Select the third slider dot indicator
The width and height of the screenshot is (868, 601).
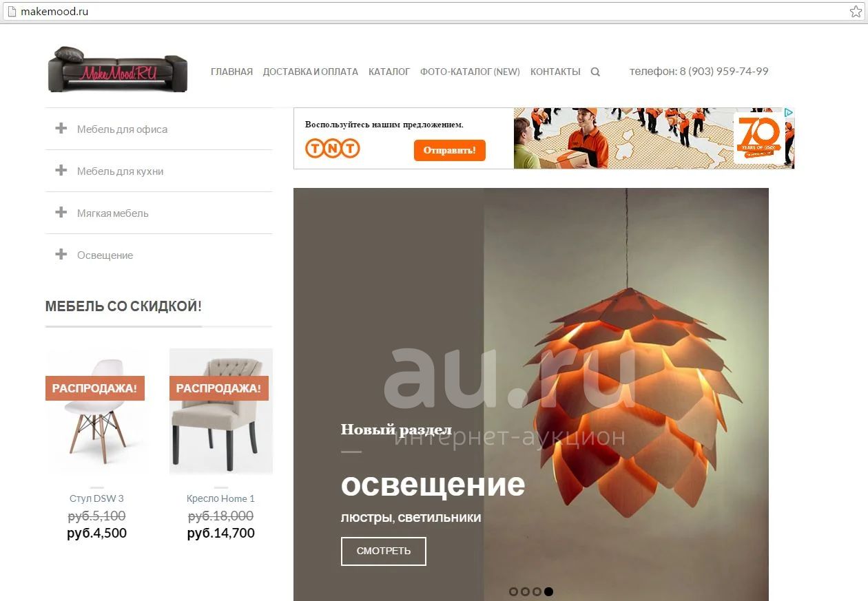point(537,591)
